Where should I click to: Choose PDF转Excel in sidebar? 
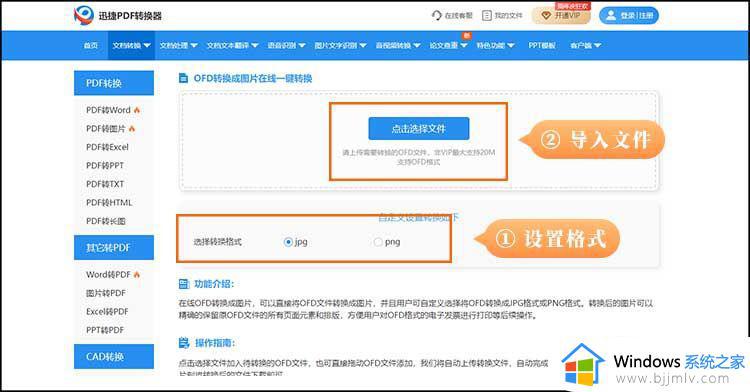[x=107, y=147]
